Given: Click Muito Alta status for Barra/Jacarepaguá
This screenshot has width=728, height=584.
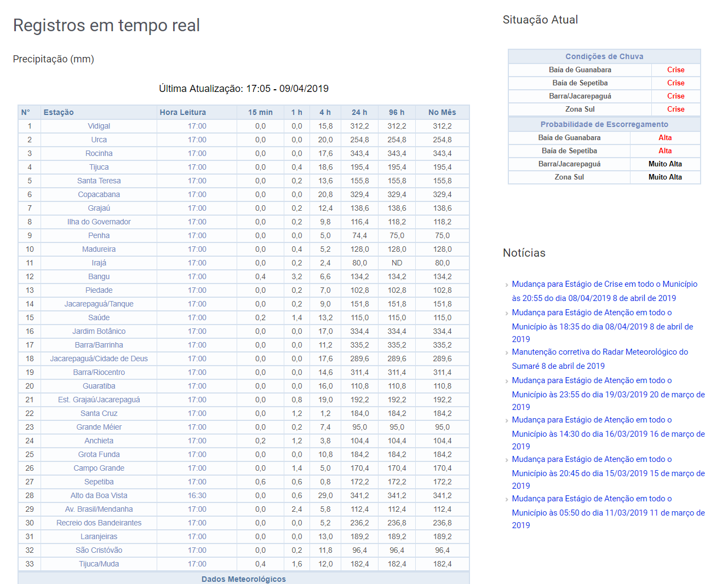Looking at the screenshot, I should click(x=665, y=164).
